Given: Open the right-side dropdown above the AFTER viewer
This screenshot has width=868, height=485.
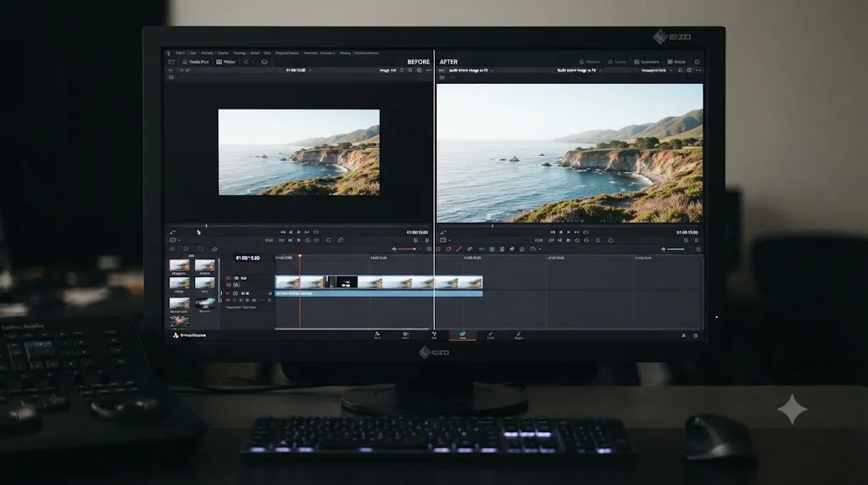Looking at the screenshot, I should (x=657, y=70).
